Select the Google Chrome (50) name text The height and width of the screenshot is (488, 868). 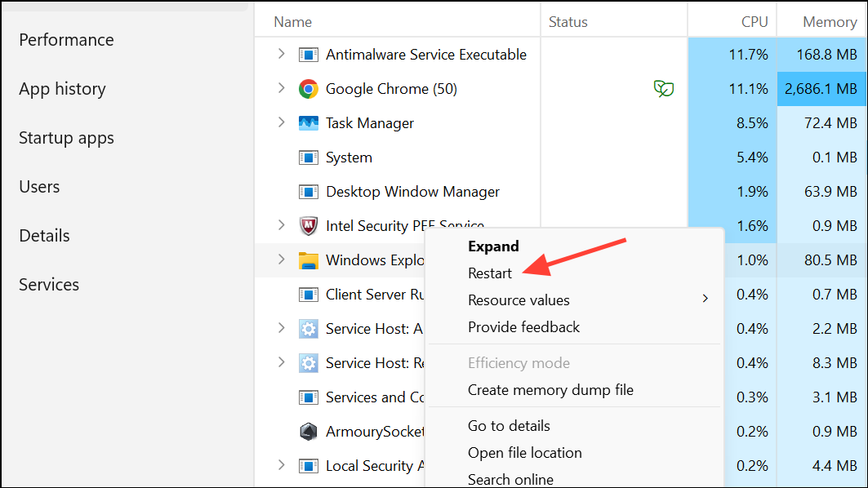391,89
